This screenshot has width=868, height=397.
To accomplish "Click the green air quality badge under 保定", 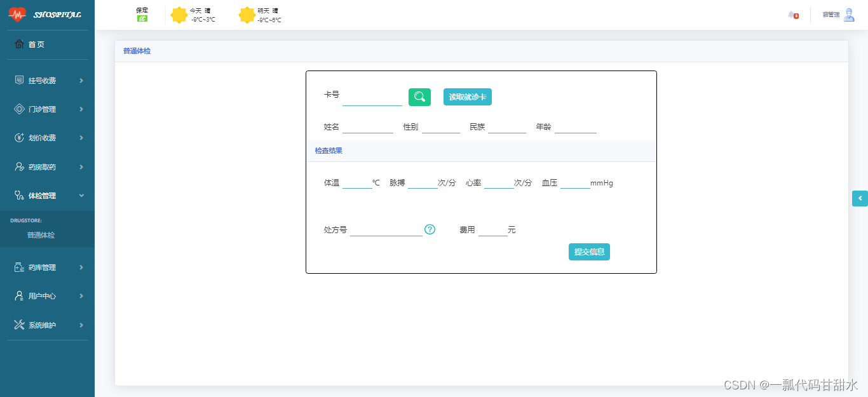I will [142, 18].
